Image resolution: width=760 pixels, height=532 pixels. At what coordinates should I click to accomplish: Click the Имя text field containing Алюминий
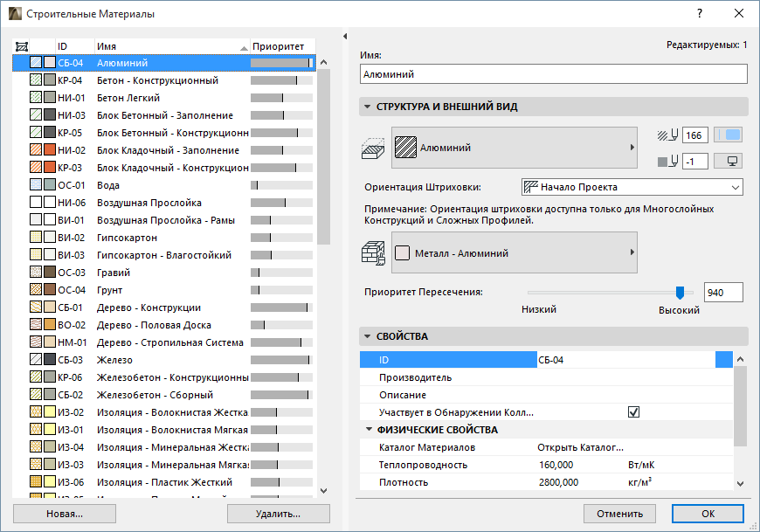pyautogui.click(x=554, y=74)
